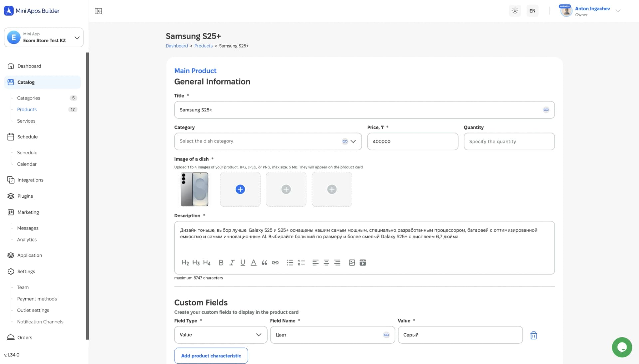This screenshot has width=639, height=364.
Task: Follow the Dashboard breadcrumb link
Action: (x=177, y=46)
